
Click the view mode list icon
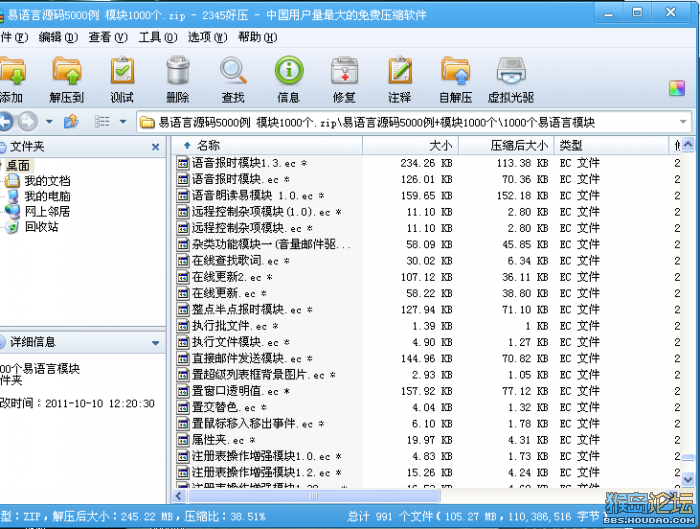[x=102, y=121]
